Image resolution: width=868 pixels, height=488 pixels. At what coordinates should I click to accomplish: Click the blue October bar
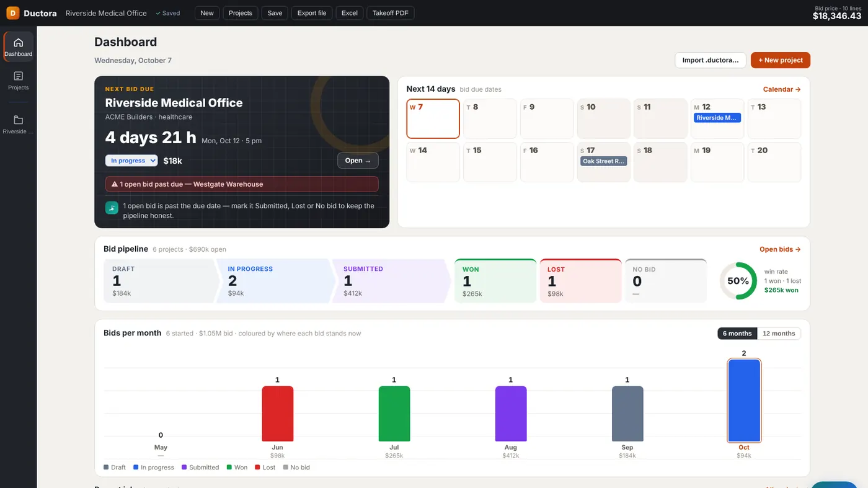coord(744,401)
